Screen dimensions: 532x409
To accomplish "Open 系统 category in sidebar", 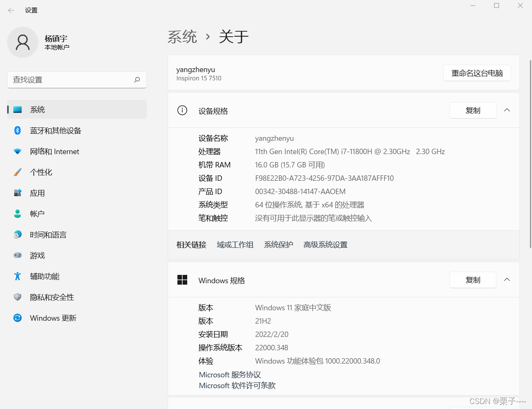I will click(77, 110).
